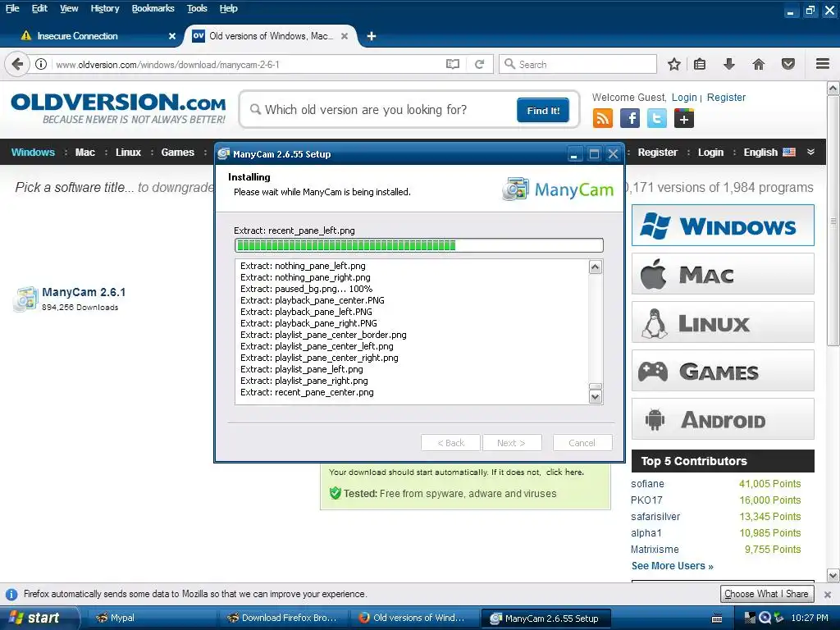Image resolution: width=840 pixels, height=630 pixels.
Task: Open English language selector
Action: (x=769, y=152)
